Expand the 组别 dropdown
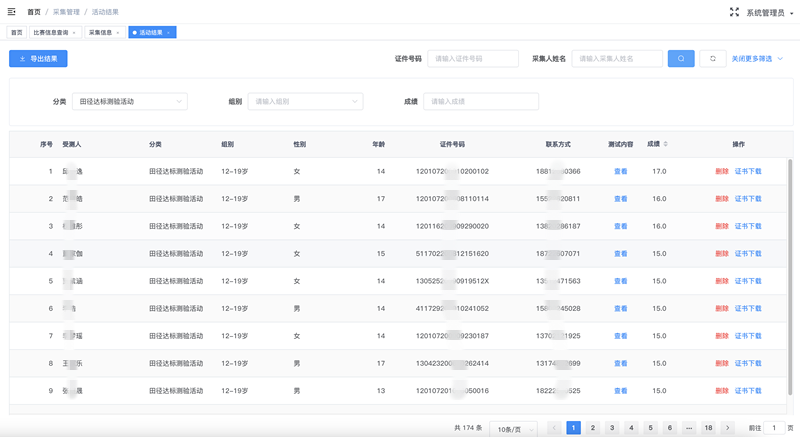800x437 pixels. coord(305,101)
